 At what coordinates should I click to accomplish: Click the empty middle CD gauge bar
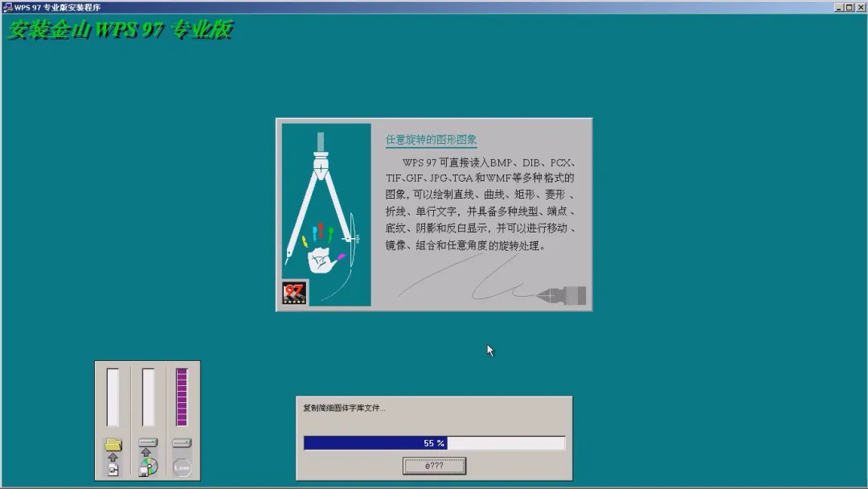pos(148,397)
